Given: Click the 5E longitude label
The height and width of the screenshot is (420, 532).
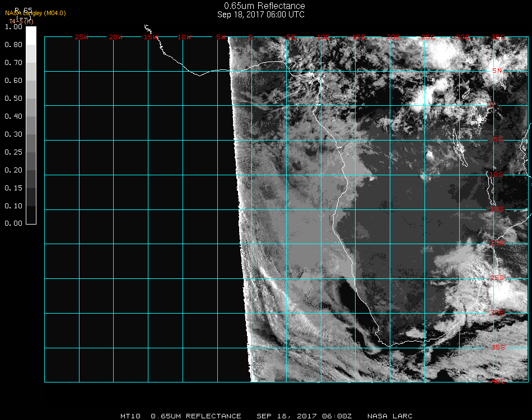Looking at the screenshot, I should click(291, 37).
